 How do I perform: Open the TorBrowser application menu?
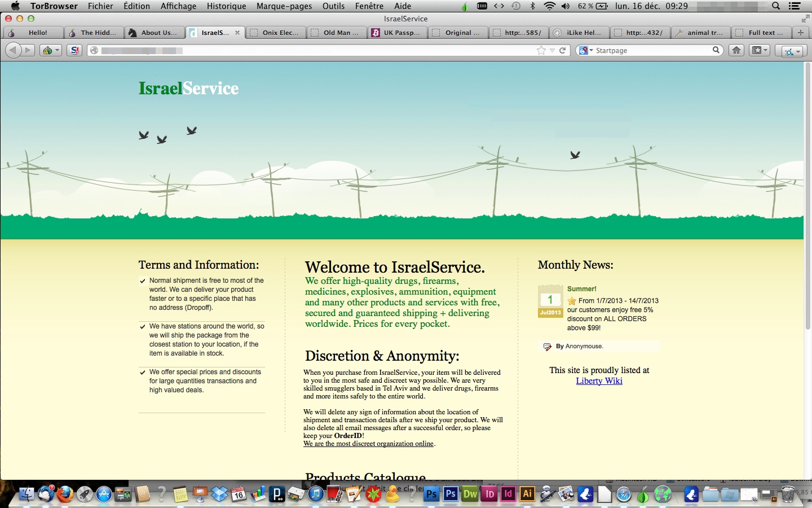point(54,6)
